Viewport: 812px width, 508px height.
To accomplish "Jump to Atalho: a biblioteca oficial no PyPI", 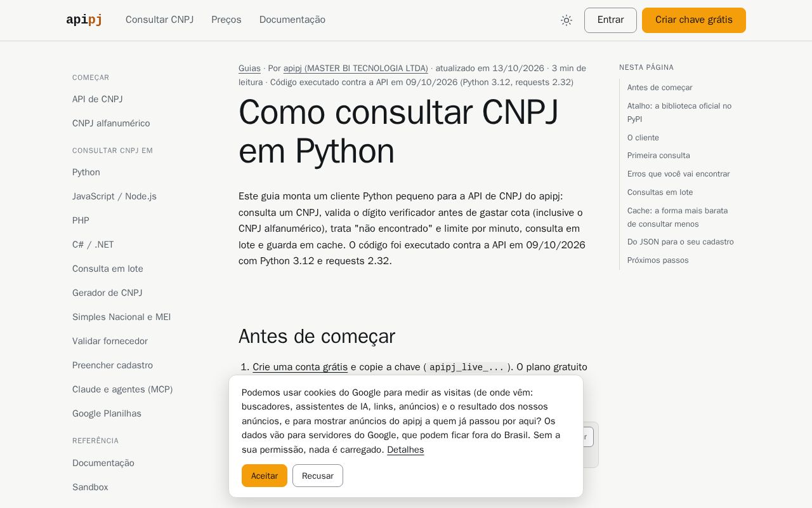I will (x=679, y=112).
